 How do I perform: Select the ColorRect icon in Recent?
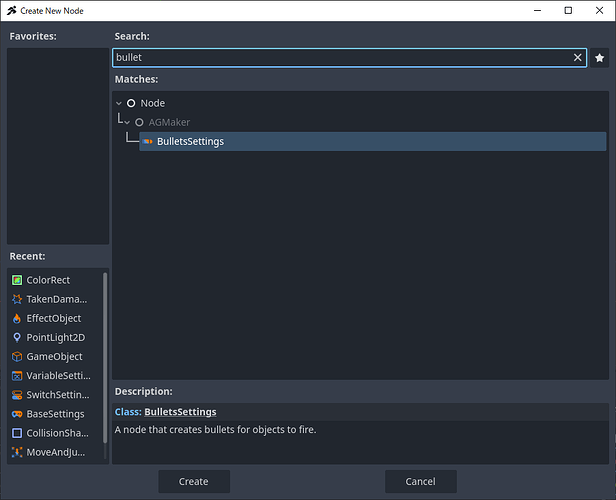17,280
